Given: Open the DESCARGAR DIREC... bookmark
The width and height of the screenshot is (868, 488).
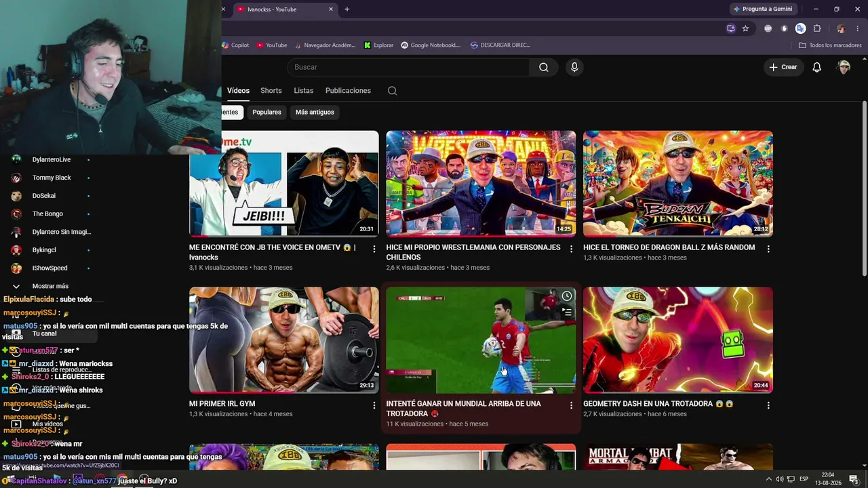Looking at the screenshot, I should click(500, 45).
